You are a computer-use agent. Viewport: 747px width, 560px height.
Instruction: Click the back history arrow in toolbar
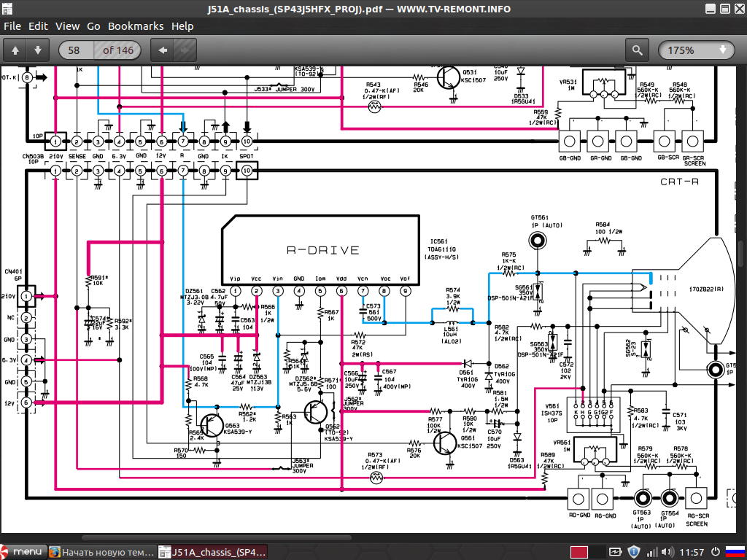163,50
